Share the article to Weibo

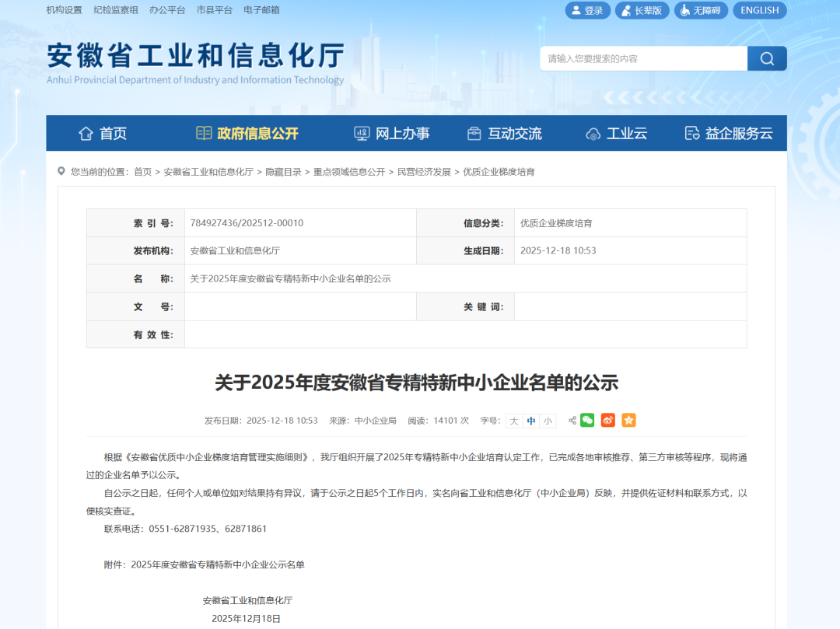(608, 420)
